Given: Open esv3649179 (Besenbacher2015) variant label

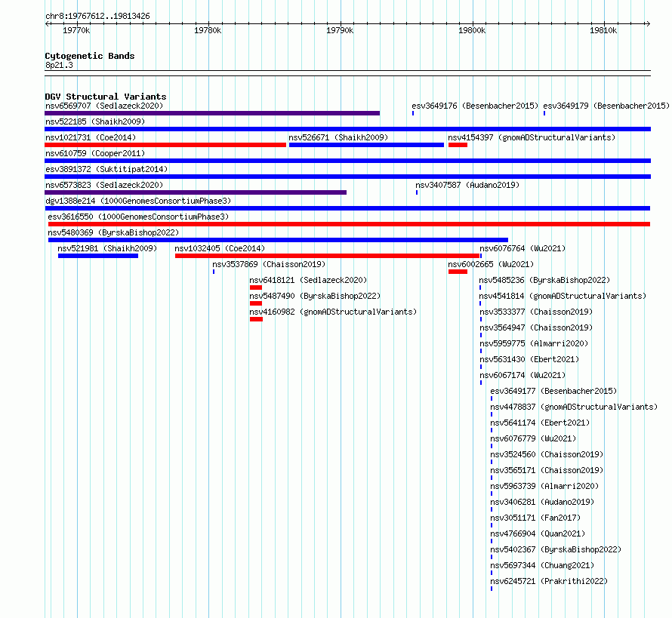Looking at the screenshot, I should pyautogui.click(x=606, y=106).
